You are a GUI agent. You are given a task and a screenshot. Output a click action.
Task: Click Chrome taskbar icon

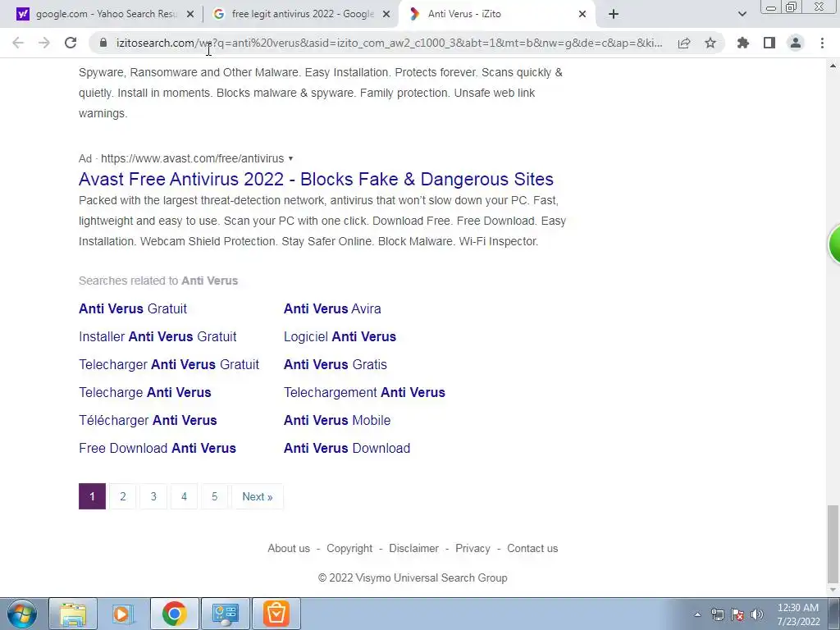(174, 614)
